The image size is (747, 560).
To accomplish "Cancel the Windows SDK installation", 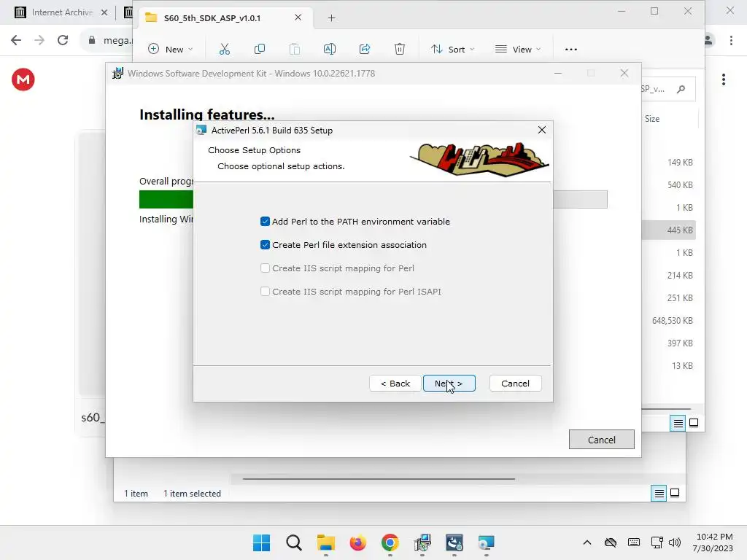I will point(601,440).
